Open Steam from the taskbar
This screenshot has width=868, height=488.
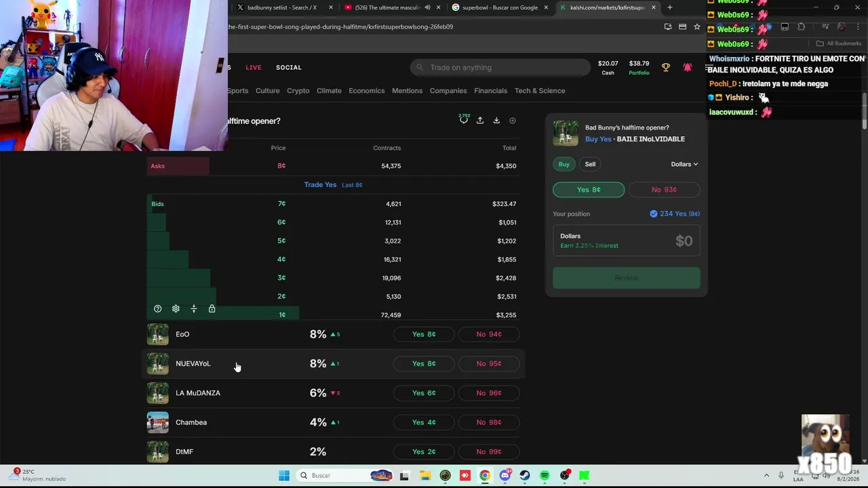525,476
